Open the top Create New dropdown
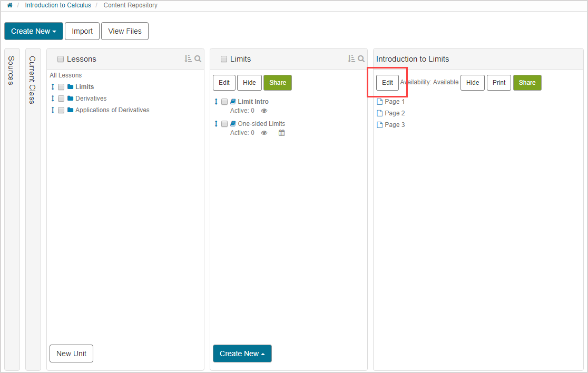This screenshot has height=373, width=588. point(34,31)
